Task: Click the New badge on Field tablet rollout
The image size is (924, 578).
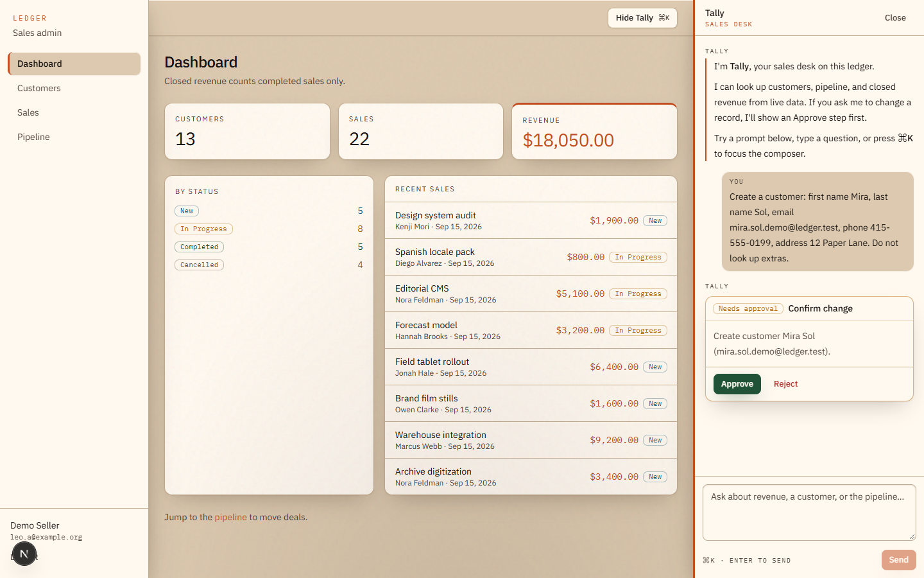Action: tap(655, 367)
